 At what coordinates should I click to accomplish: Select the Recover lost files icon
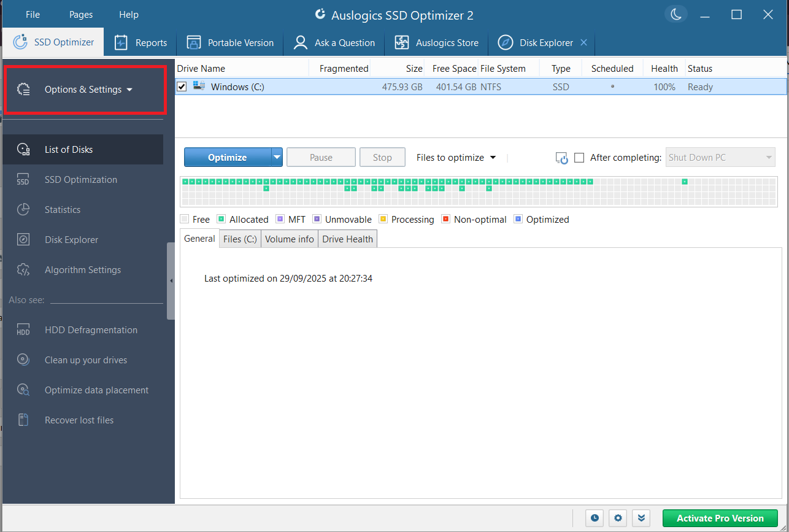[x=23, y=420]
